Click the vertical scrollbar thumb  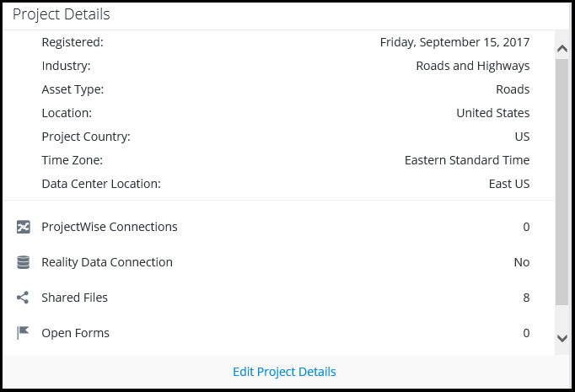(x=562, y=181)
